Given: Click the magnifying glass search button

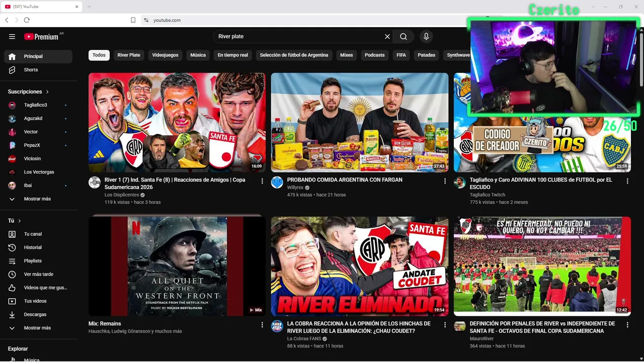Looking at the screenshot, I should (404, 37).
